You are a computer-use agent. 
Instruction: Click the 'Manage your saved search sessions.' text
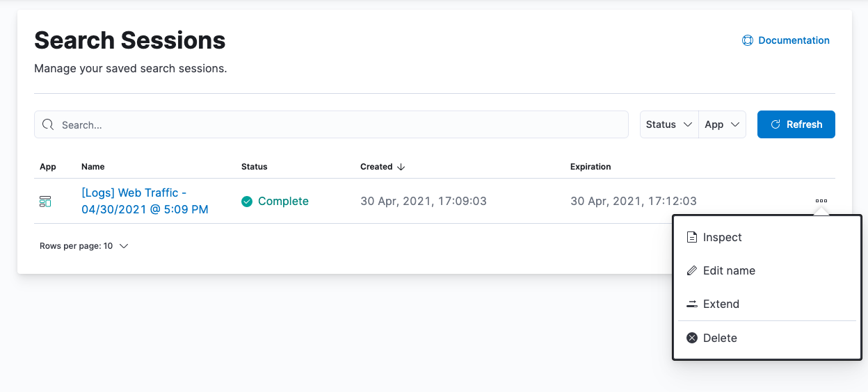pos(131,69)
